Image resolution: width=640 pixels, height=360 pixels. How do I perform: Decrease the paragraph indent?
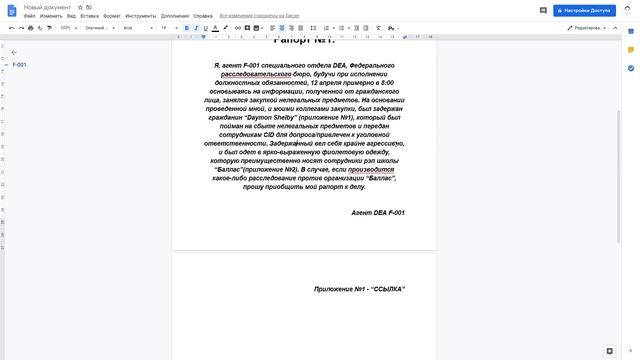click(356, 28)
